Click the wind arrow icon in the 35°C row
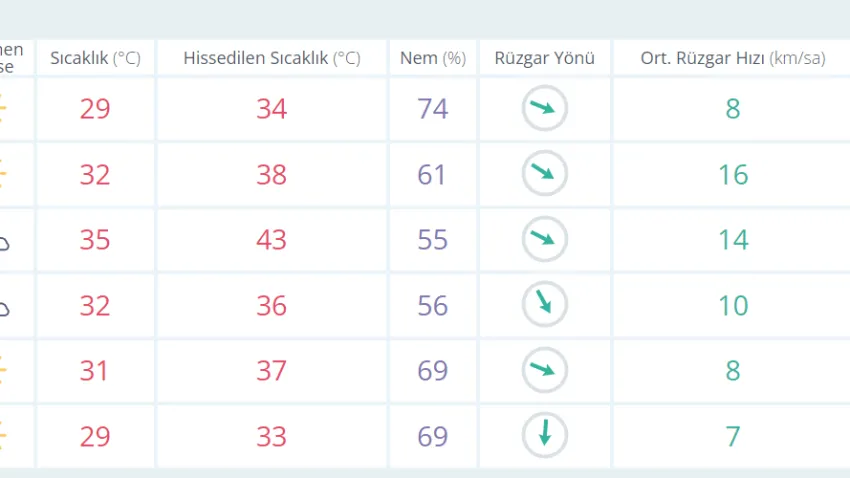The image size is (850, 478). [545, 240]
